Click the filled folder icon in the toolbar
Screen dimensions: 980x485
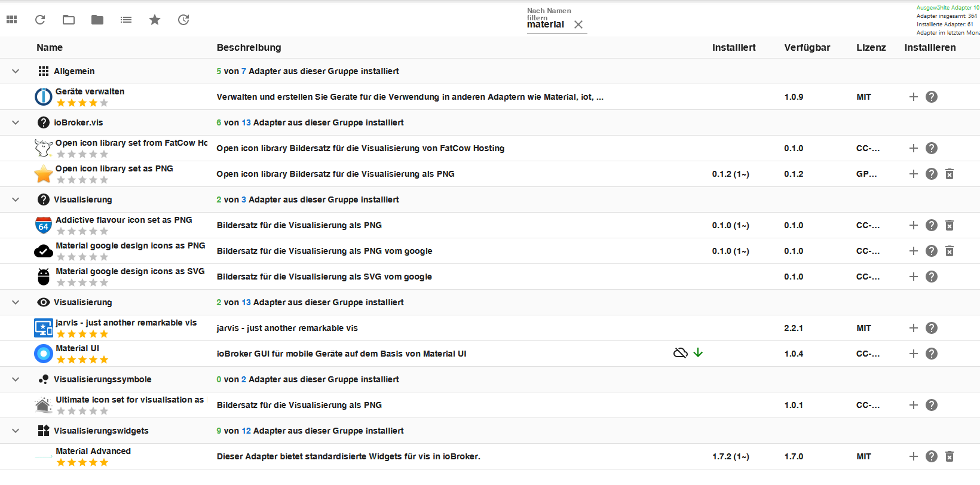tap(97, 20)
